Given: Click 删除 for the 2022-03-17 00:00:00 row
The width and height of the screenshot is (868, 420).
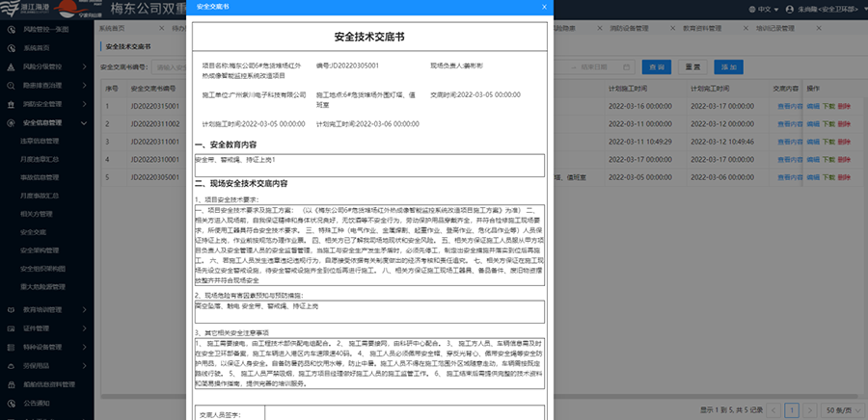Looking at the screenshot, I should click(844, 160).
